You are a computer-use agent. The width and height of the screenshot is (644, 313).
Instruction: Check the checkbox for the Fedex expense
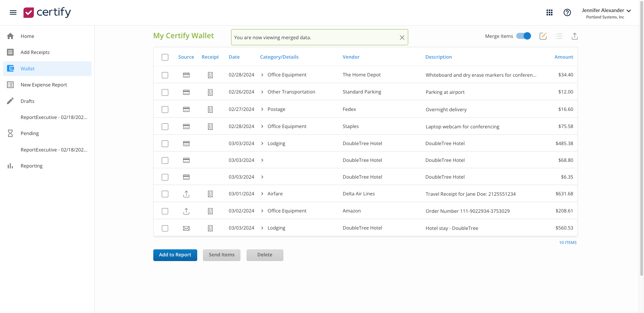[165, 109]
